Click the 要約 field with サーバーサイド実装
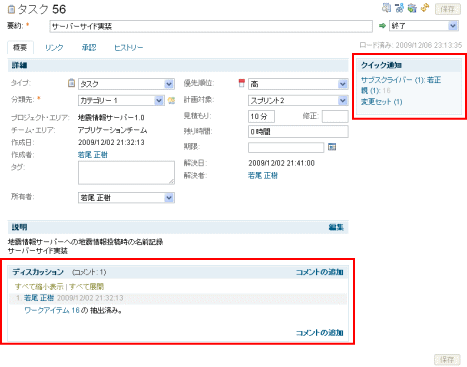Viewport: 467px width, 367px height. coord(211,26)
